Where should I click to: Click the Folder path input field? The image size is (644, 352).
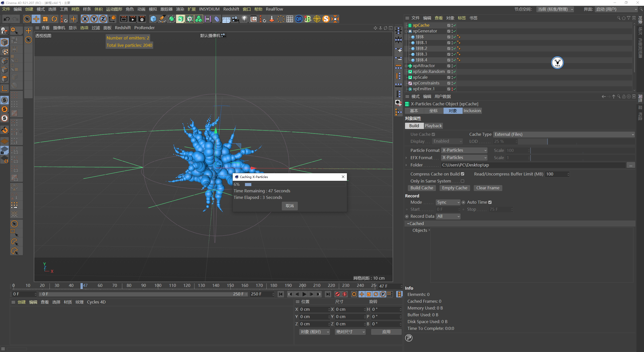(533, 165)
